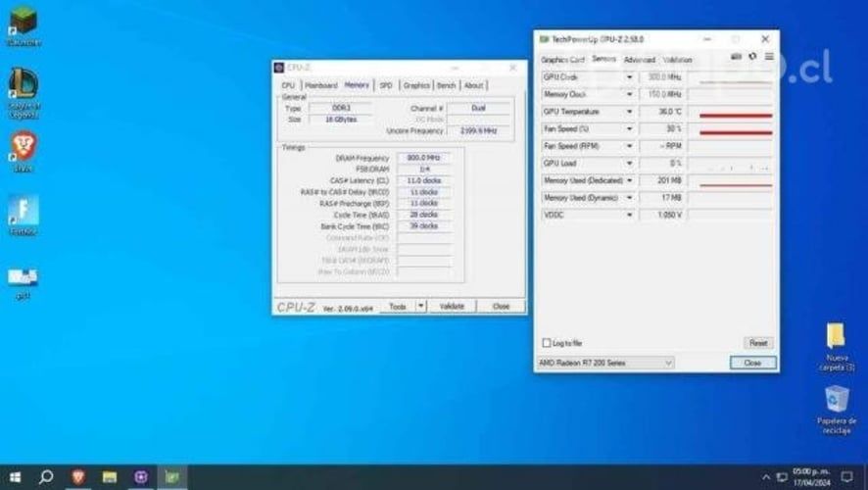Open the CPU-Z Tools dropdown arrow

coord(420,306)
